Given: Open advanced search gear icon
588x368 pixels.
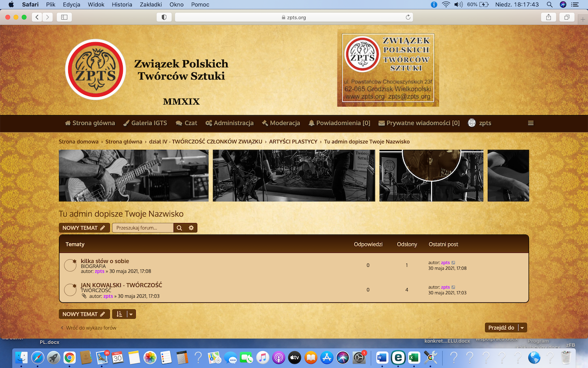Looking at the screenshot, I should coord(191,228).
